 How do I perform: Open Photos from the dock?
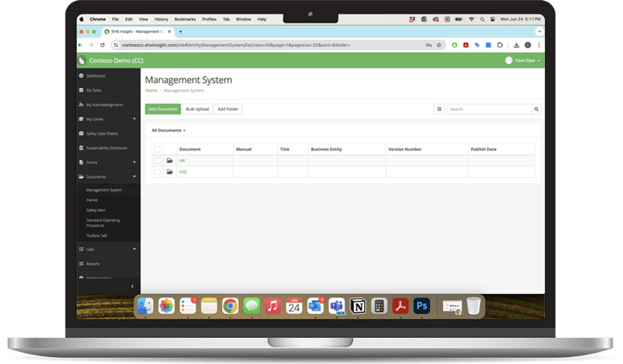click(x=166, y=306)
